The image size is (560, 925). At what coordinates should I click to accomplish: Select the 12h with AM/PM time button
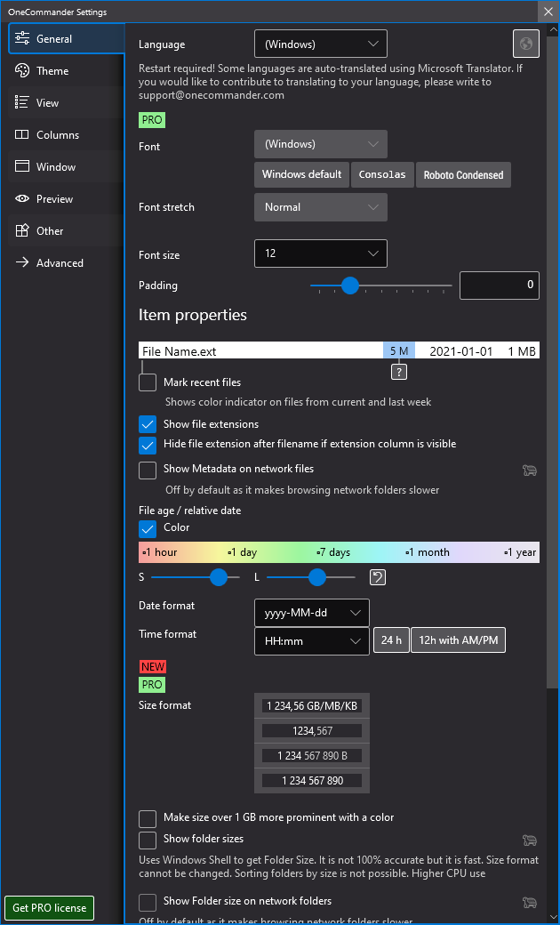(458, 640)
